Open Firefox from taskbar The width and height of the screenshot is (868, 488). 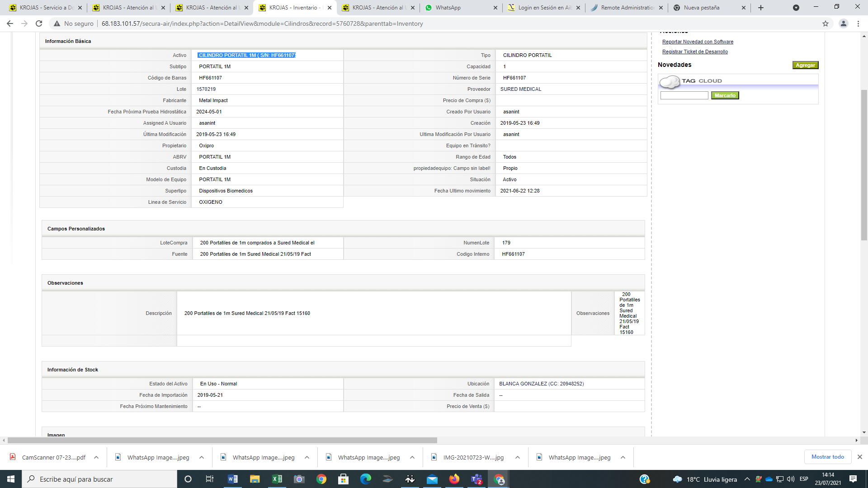(454, 479)
